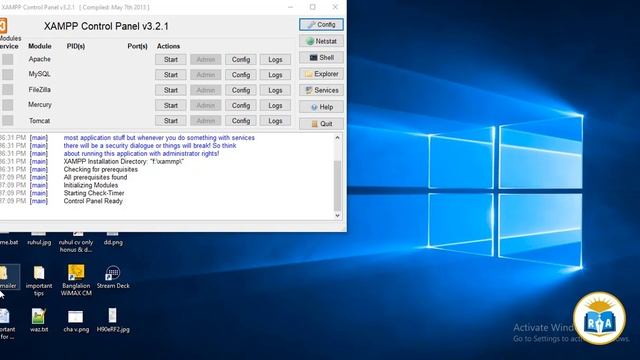
Task: Select the Stream Deck desktop shortcut
Action: tap(113, 277)
